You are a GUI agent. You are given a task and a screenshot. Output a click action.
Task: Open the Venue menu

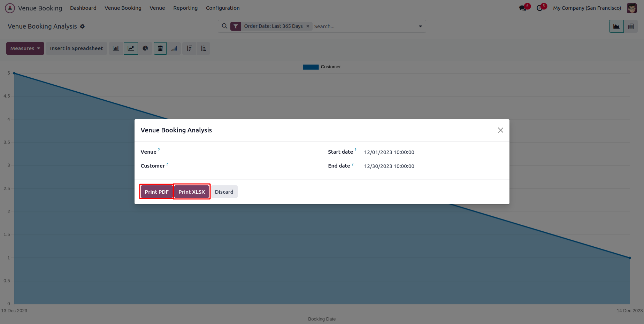click(157, 8)
